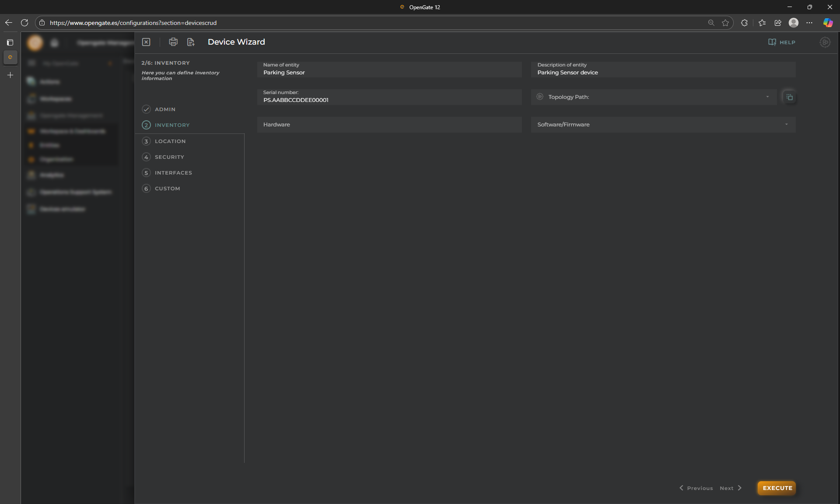Screen dimensions: 840x504
Task: Open the Help guide
Action: coord(782,42)
